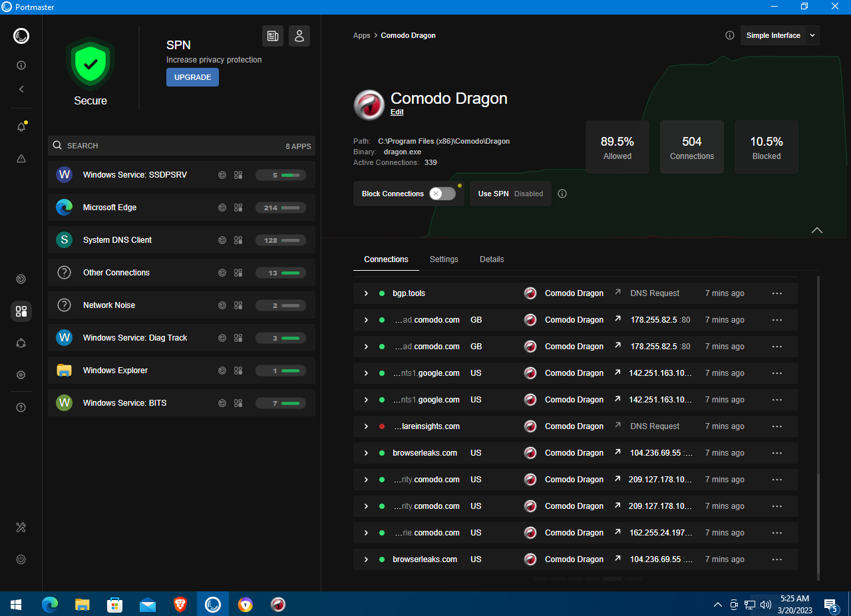Select the apps grid icon in sidebar
This screenshot has width=851, height=616.
[21, 311]
